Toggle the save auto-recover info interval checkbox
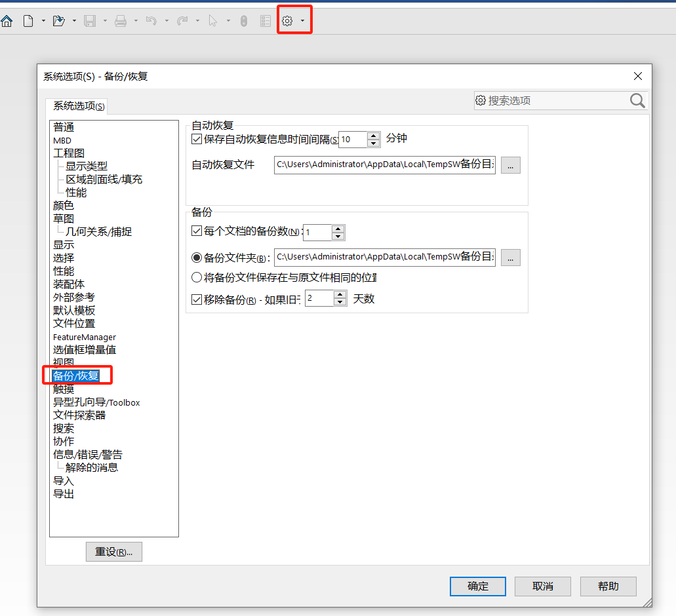676x616 pixels. (x=197, y=139)
